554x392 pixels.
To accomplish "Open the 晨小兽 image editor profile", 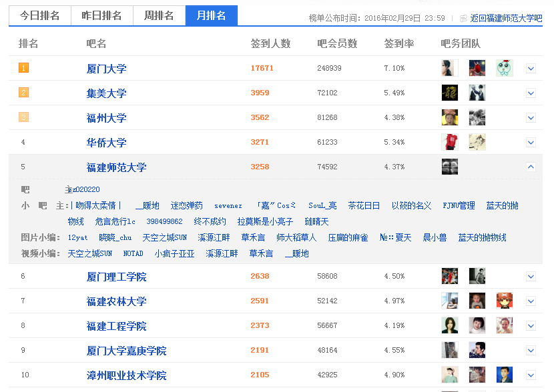I will 435,237.
